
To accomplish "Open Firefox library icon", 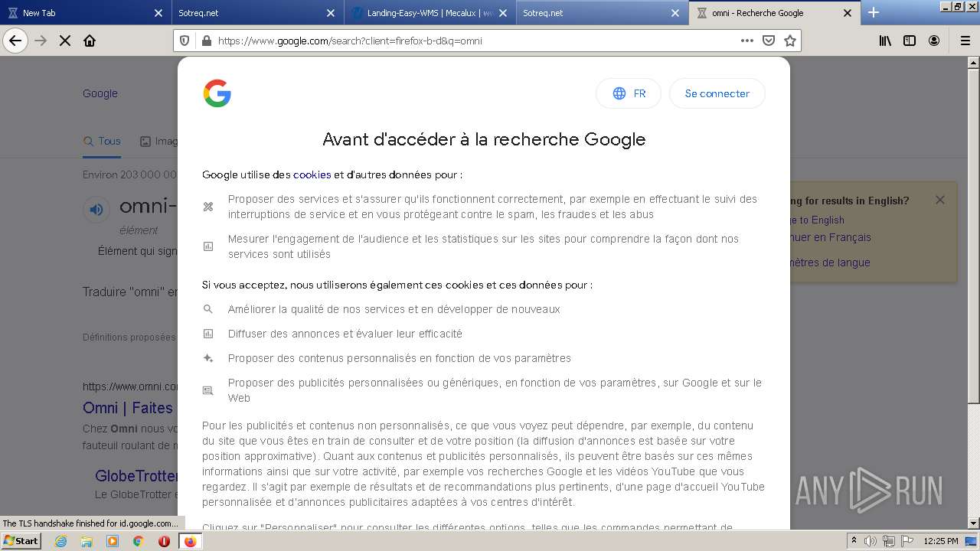I will [885, 41].
